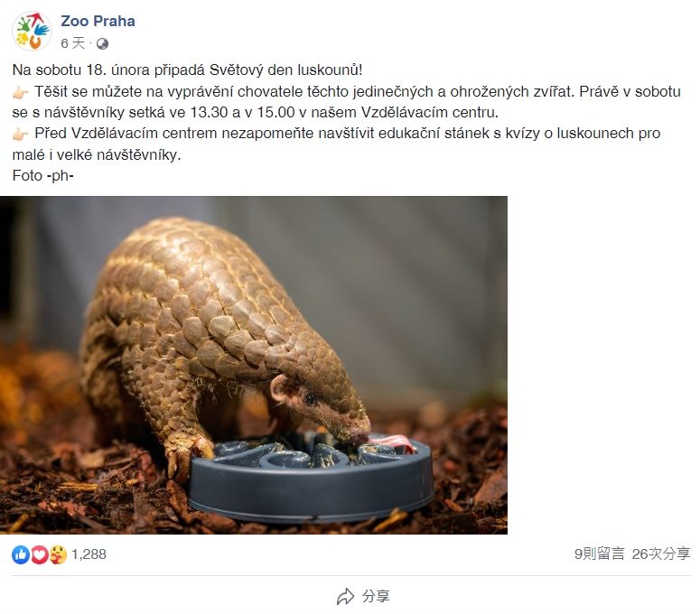
Task: Open the 1,288 reactions count
Action: tap(89, 554)
